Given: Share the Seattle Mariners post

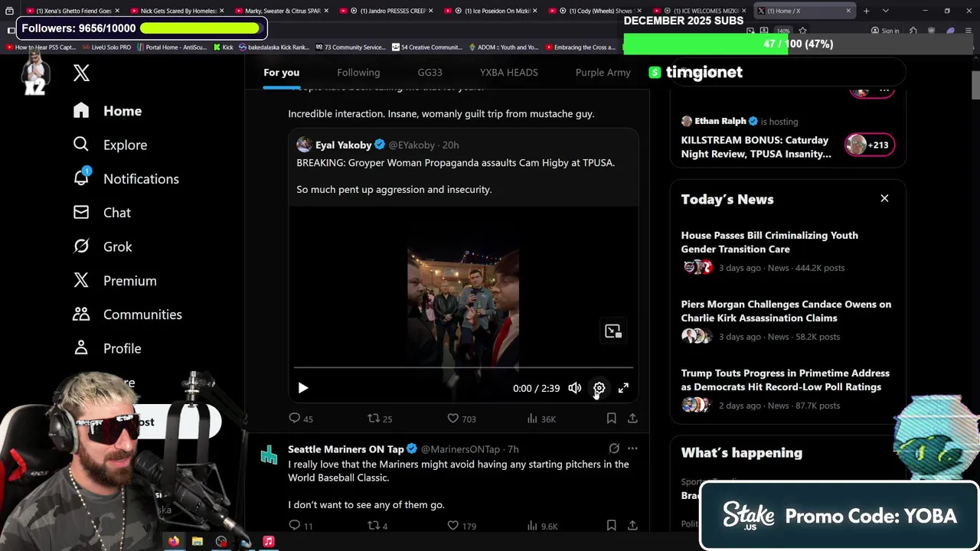Looking at the screenshot, I should tap(632, 526).
